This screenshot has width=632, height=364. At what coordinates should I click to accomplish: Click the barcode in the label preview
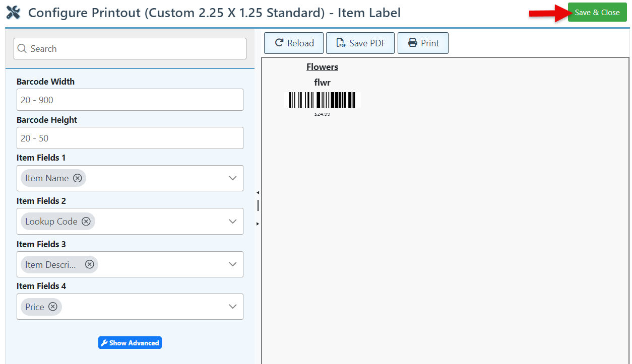322,100
